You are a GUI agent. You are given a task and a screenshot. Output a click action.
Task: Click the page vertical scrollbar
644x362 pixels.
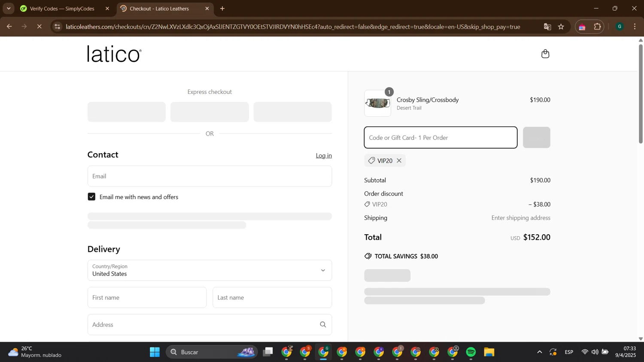tap(641, 94)
